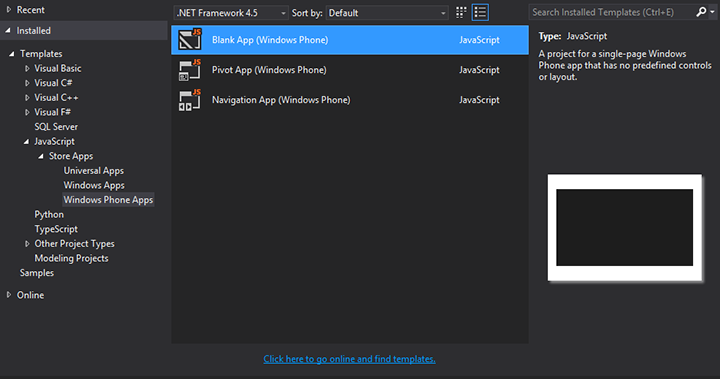This screenshot has width=720, height=379.
Task: Select the Blank App template icon
Action: pyautogui.click(x=190, y=40)
